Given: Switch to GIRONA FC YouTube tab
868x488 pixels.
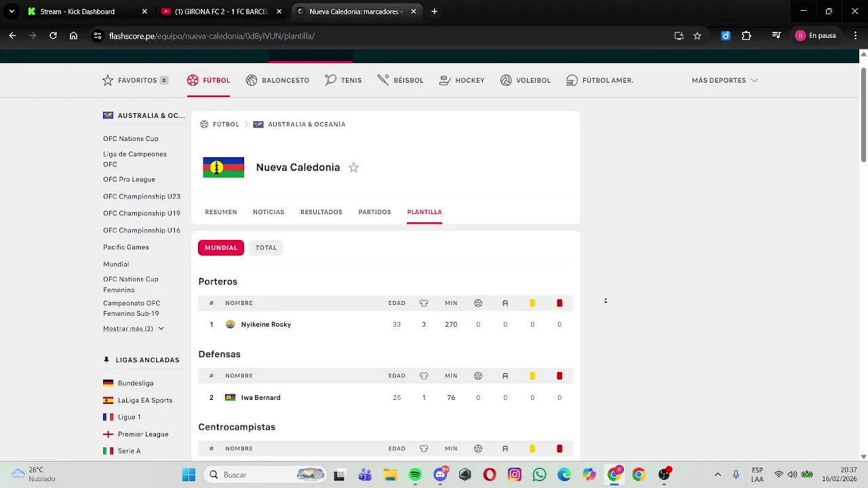Looking at the screenshot, I should (x=221, y=12).
